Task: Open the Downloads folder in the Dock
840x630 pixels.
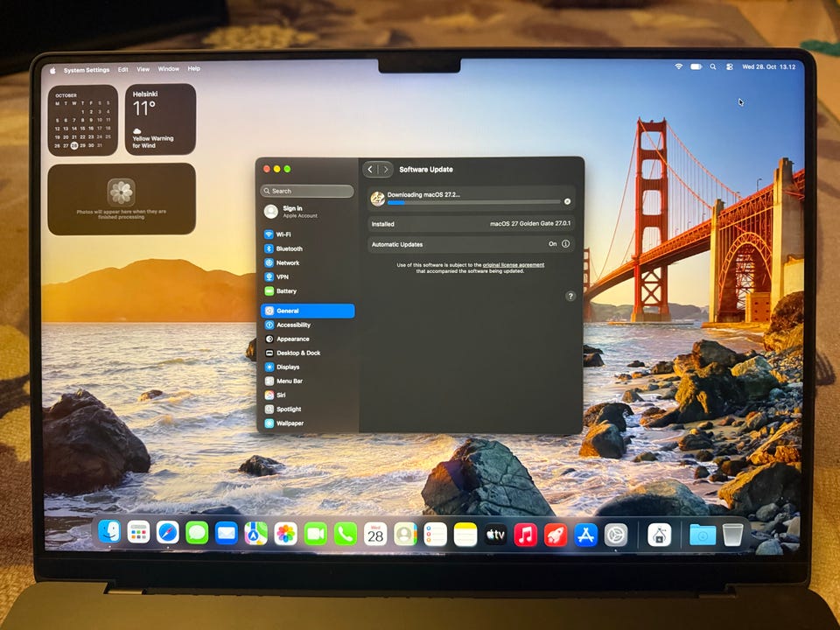Action: point(703,535)
